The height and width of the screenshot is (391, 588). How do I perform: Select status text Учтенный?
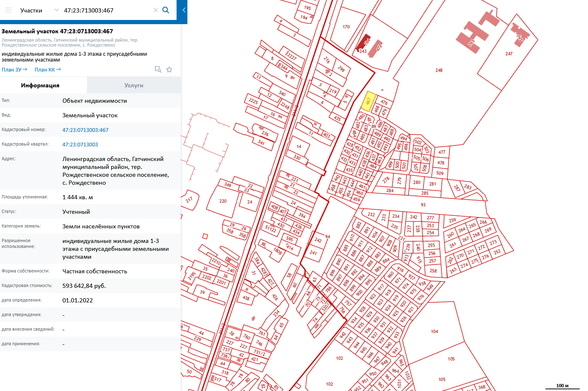pos(76,212)
